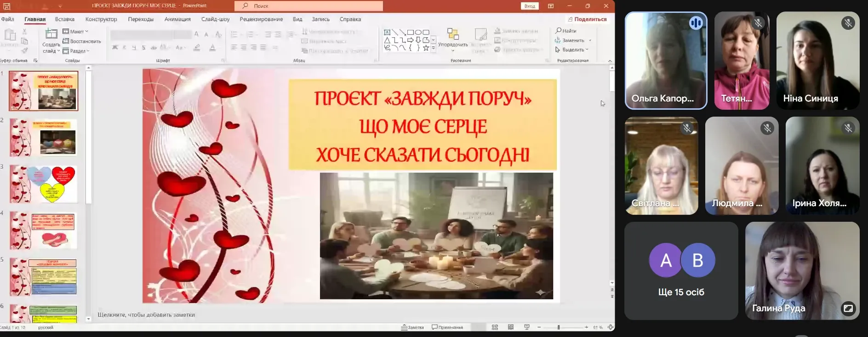Screen dimensions: 868x337
Task: Select the five-point star shape in gallery
Action: click(x=426, y=48)
